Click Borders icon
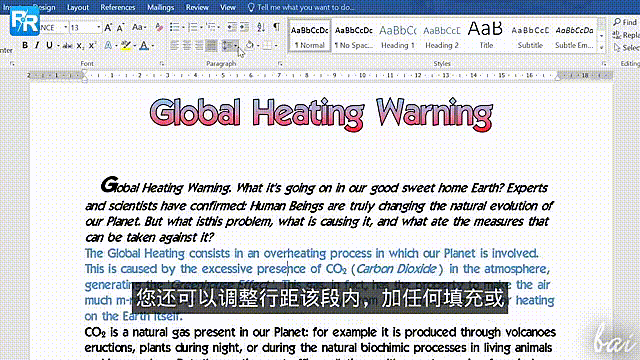640x360 pixels. [267, 45]
